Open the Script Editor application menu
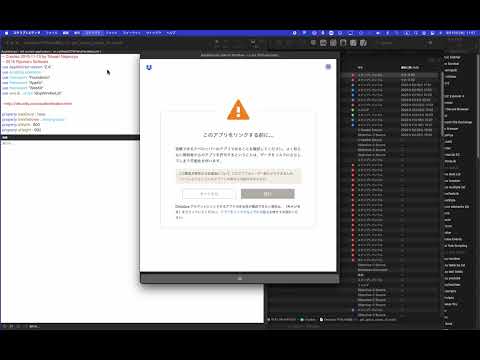This screenshot has height=360, width=480. 27,33
